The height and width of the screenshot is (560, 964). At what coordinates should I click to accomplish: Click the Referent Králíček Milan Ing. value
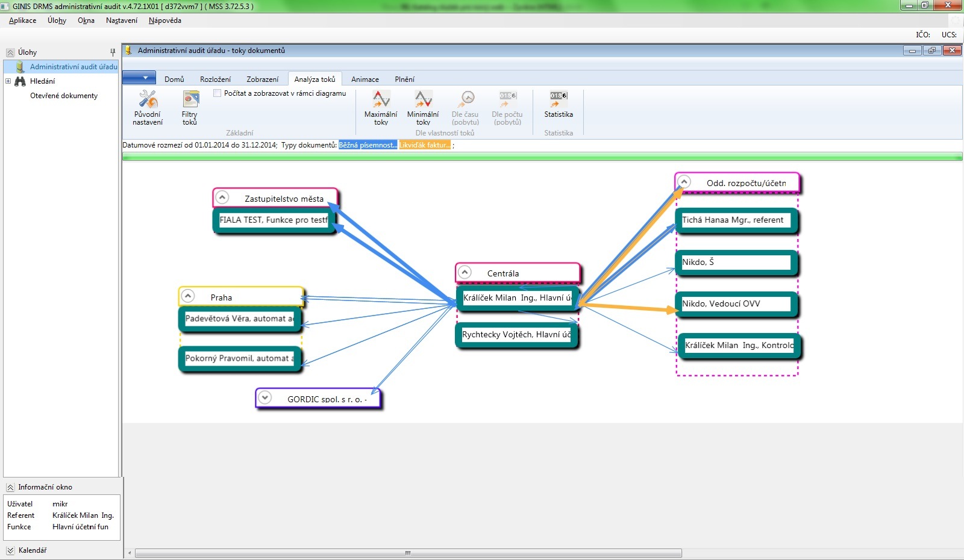83,515
